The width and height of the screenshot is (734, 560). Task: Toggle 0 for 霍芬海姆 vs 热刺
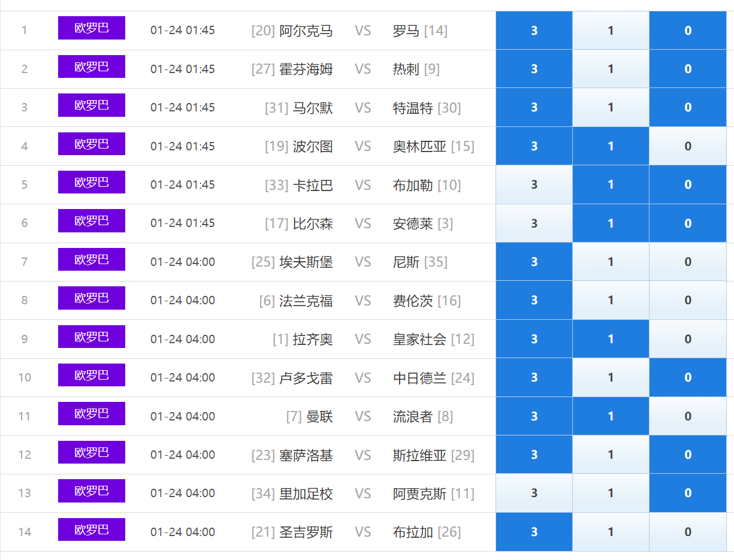pyautogui.click(x=688, y=69)
